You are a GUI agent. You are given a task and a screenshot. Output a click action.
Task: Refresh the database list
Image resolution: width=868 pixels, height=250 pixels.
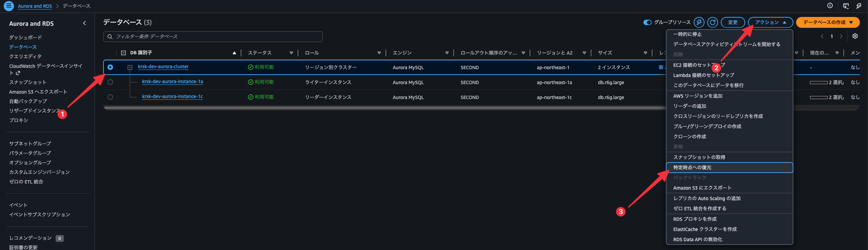(x=713, y=22)
